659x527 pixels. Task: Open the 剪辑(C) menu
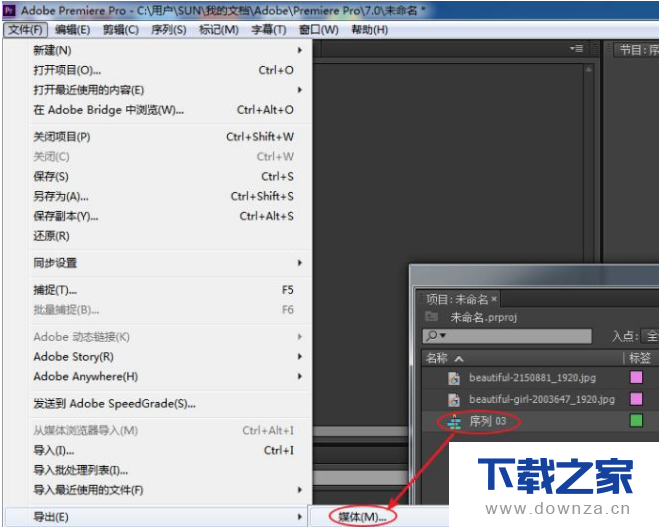tap(121, 30)
